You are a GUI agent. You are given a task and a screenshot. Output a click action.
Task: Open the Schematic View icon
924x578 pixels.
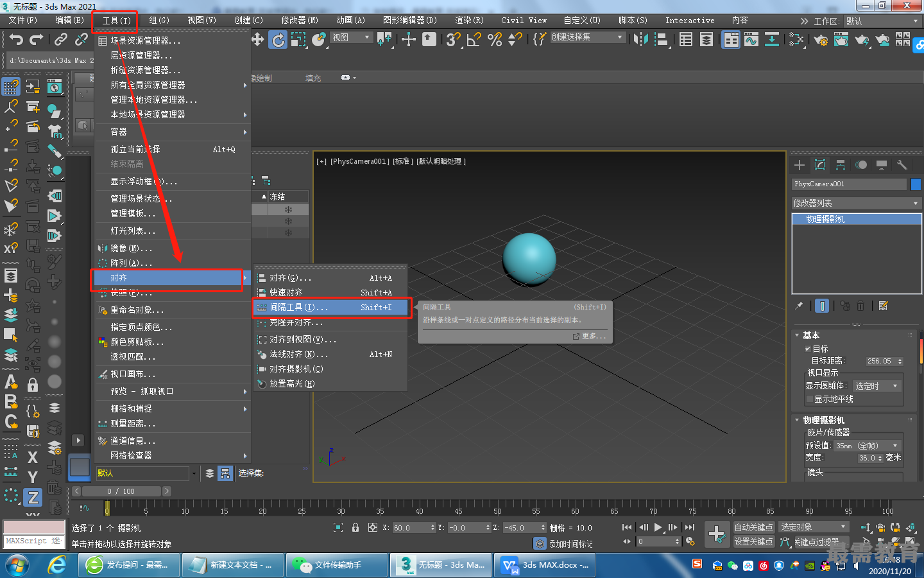[772, 40]
